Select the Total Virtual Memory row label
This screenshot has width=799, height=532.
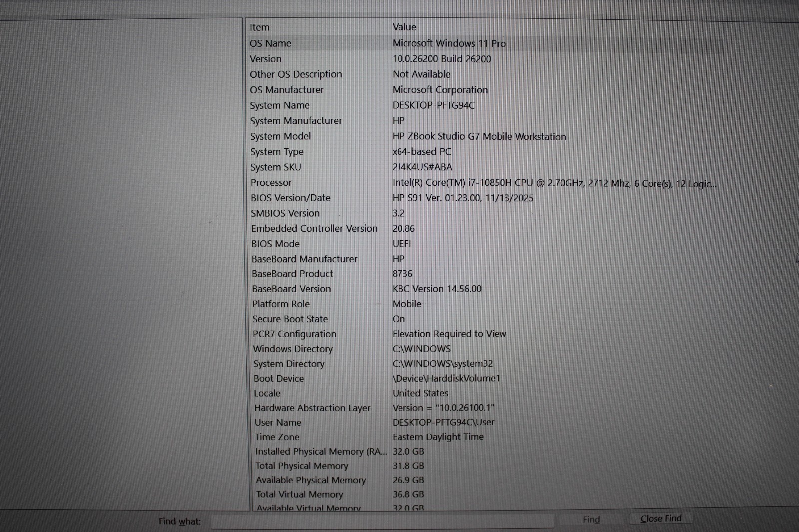point(299,494)
